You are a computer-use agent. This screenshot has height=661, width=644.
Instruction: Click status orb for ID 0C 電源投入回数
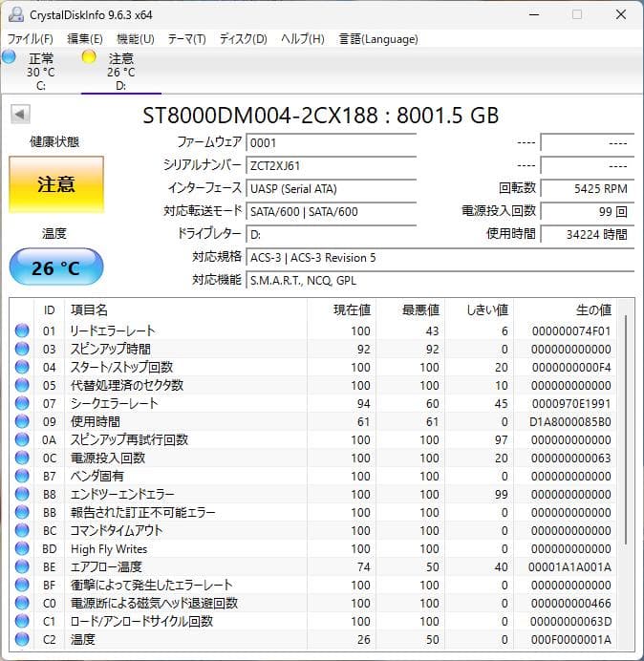[x=22, y=458]
